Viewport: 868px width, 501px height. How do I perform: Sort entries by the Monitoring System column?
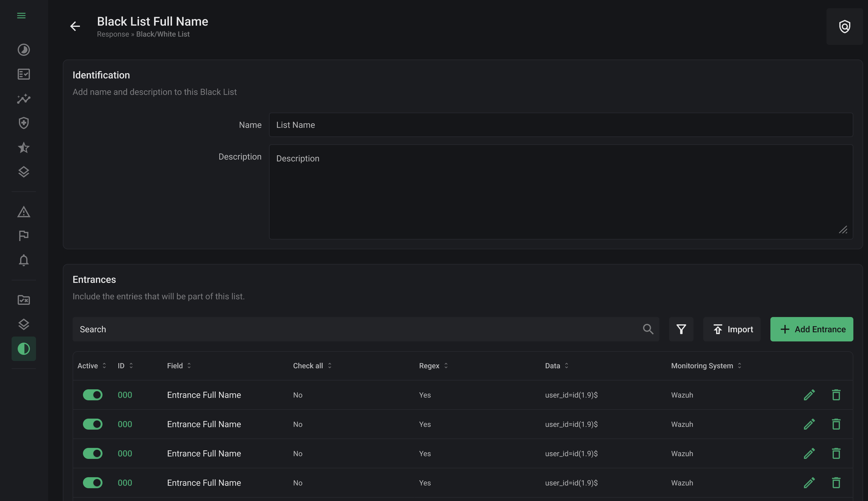click(x=706, y=366)
